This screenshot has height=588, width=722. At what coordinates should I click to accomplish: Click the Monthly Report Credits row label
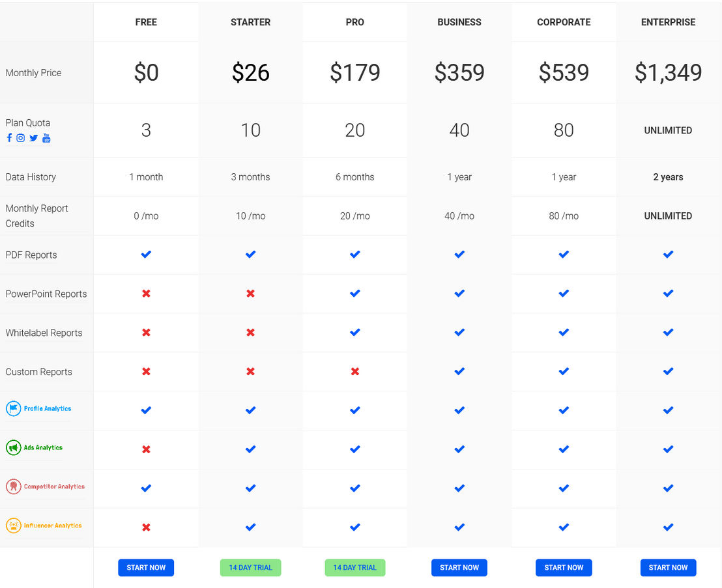coord(37,216)
